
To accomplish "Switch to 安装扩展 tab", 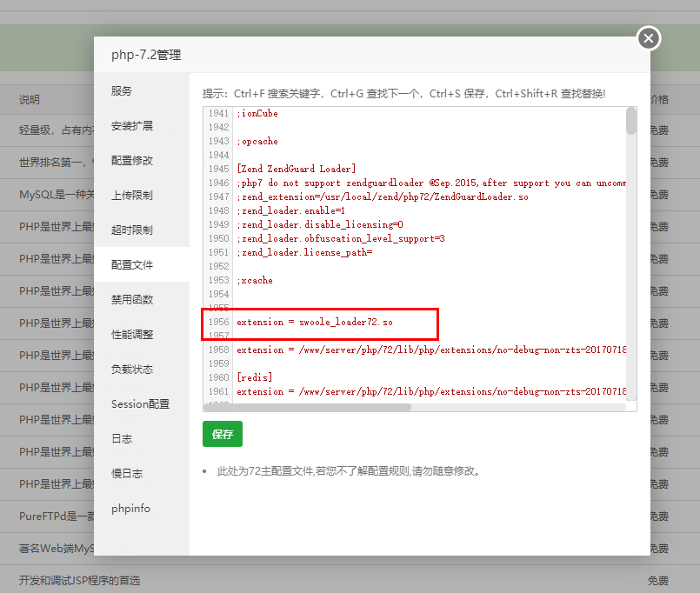I will (x=132, y=126).
